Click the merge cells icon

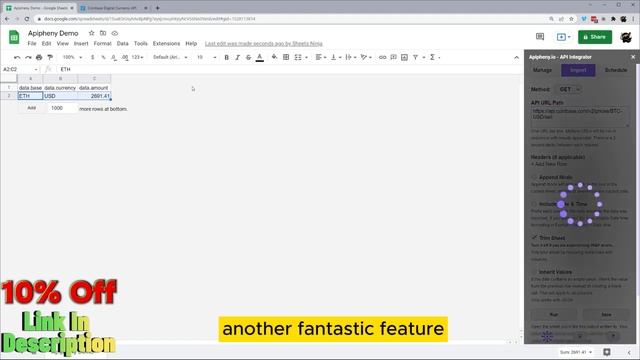pos(298,58)
